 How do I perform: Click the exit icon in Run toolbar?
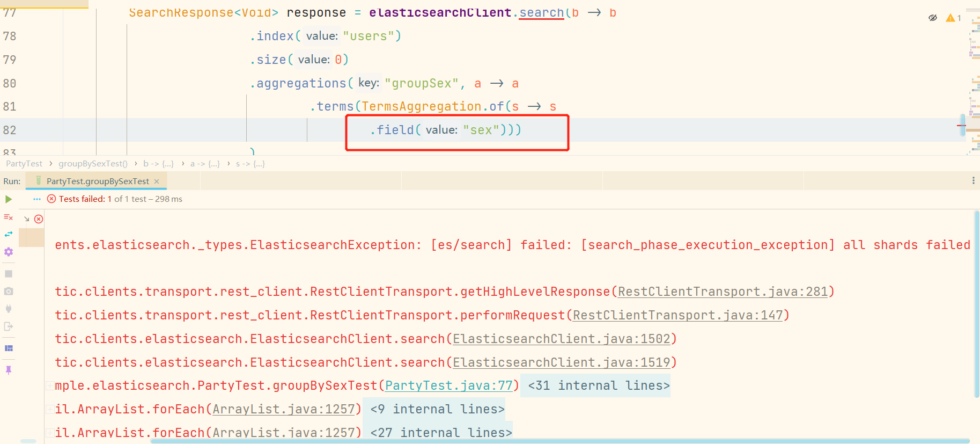point(9,326)
